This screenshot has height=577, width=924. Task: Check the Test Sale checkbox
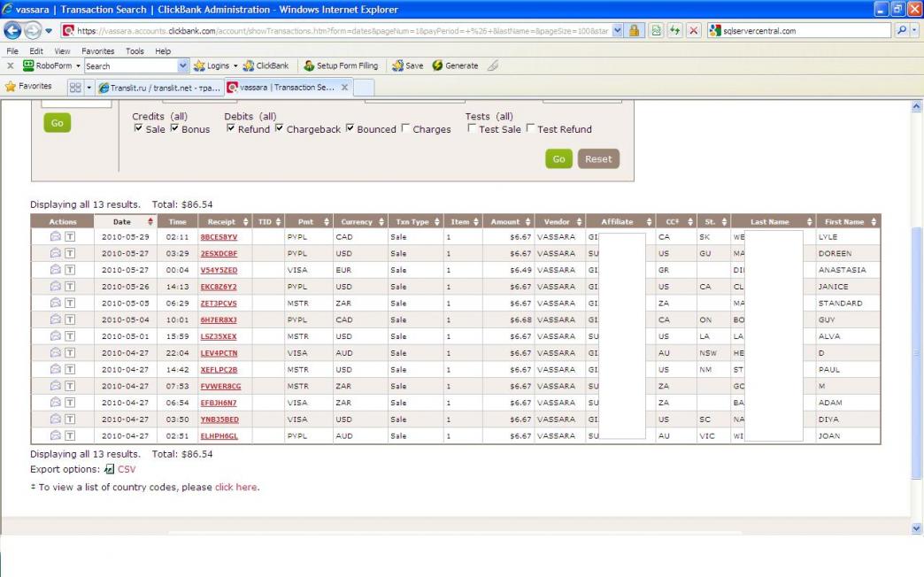click(x=472, y=129)
